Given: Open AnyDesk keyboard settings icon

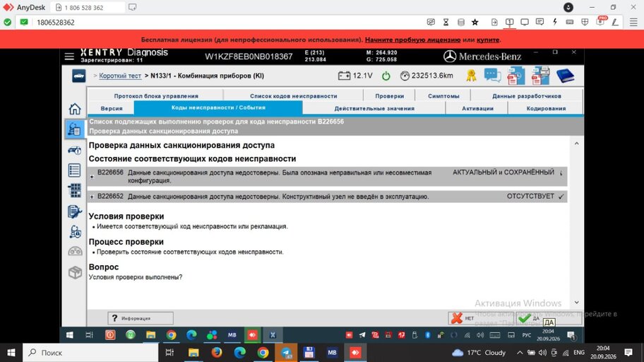Looking at the screenshot, I should [x=570, y=22].
